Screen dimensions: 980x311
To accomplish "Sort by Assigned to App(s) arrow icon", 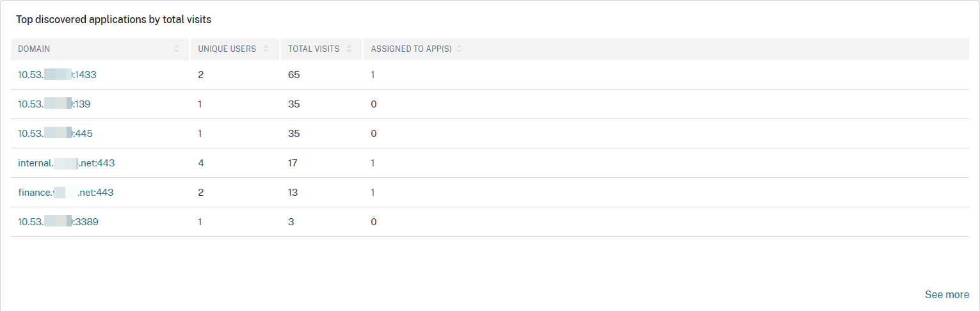I will click(459, 49).
